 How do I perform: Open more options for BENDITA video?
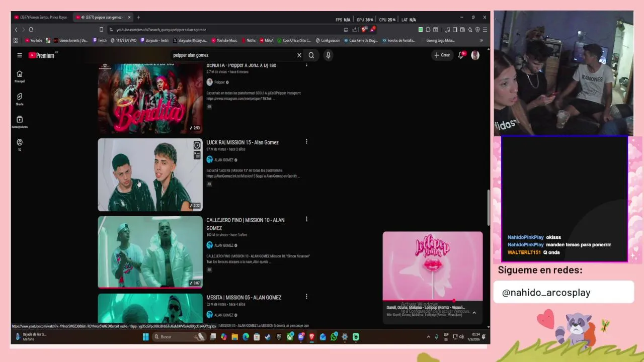pos(306,65)
